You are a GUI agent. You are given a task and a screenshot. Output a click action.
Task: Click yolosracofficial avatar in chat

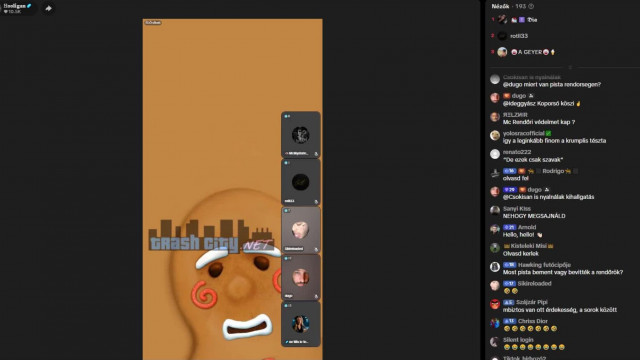(x=495, y=136)
